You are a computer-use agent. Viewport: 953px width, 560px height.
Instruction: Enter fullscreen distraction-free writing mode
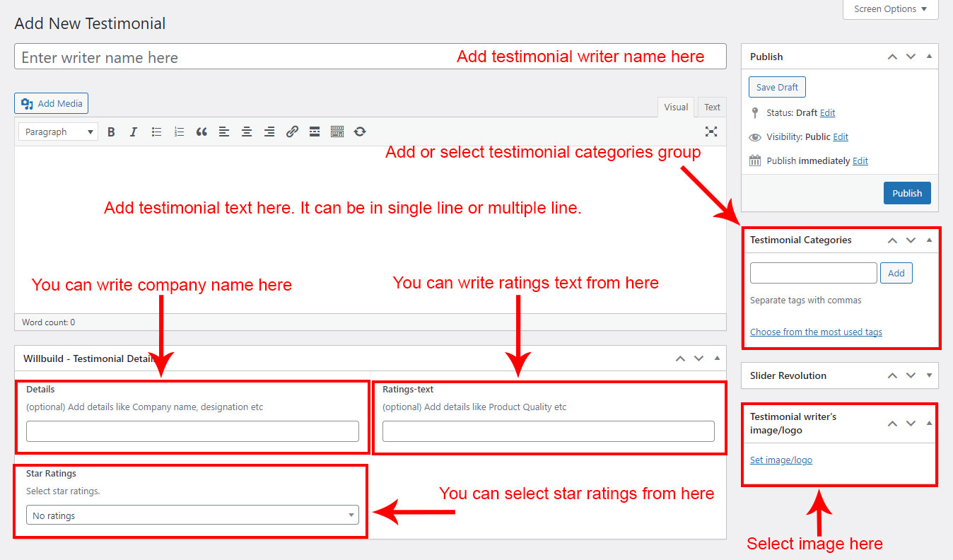[x=711, y=132]
